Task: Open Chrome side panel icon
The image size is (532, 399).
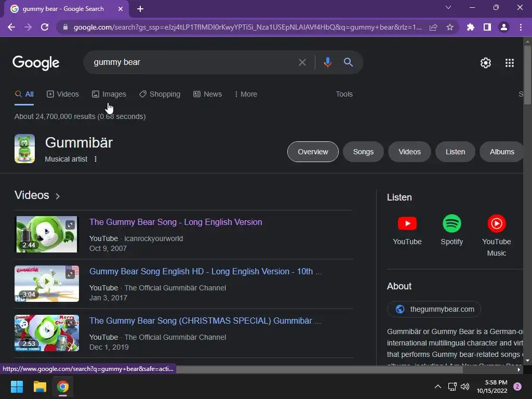Action: 487,27
